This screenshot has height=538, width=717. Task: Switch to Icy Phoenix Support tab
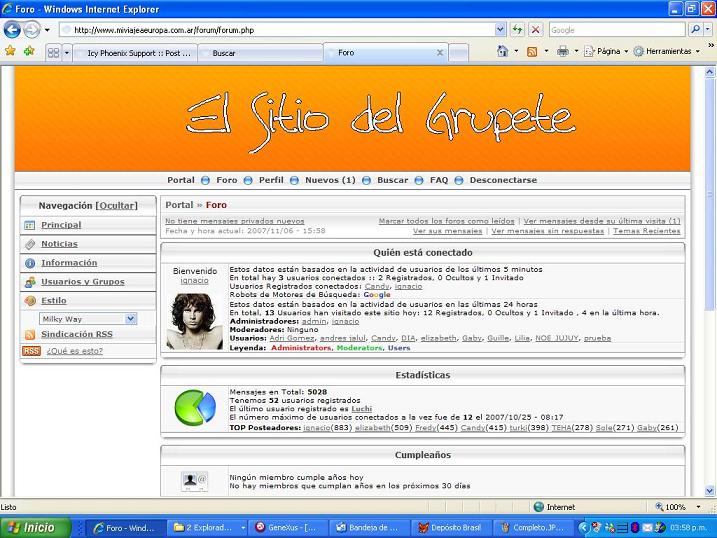tap(138, 52)
